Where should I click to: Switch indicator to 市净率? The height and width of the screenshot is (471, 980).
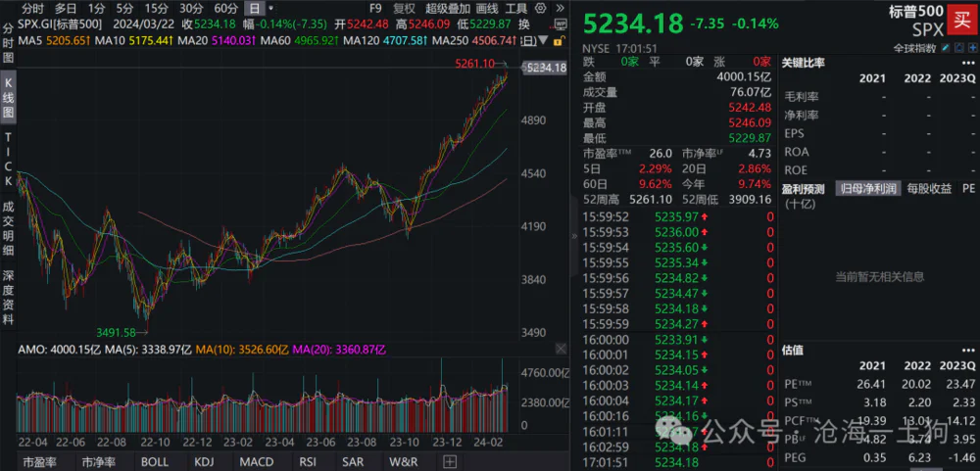(97, 462)
